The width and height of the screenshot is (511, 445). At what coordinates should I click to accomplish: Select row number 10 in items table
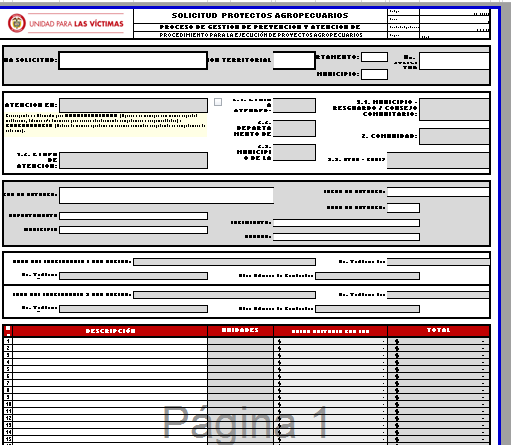pyautogui.click(x=8, y=404)
